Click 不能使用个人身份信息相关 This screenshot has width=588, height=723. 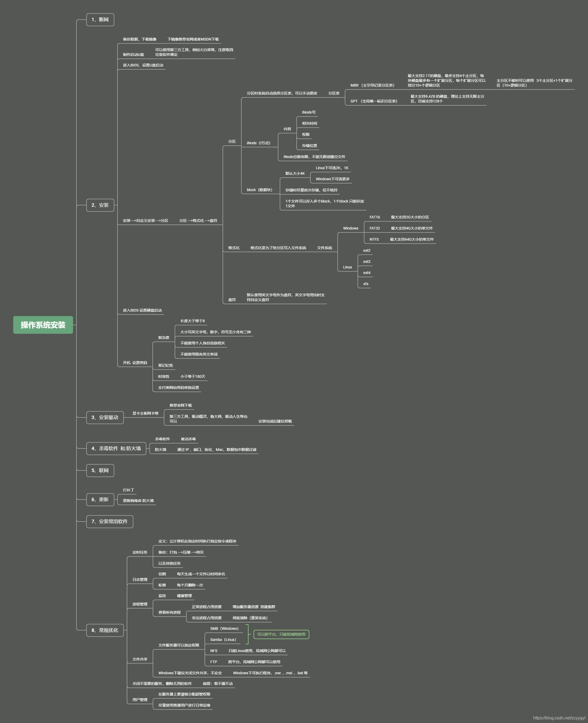click(x=202, y=343)
